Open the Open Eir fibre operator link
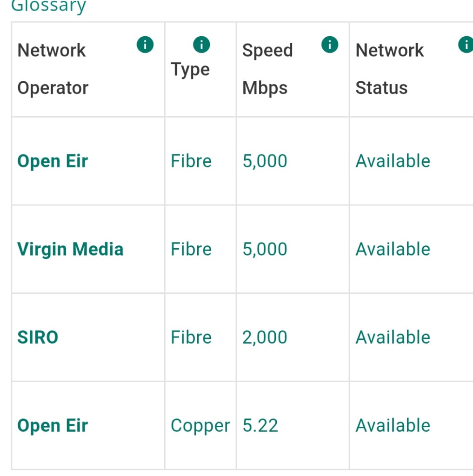The image size is (473, 476). 53,161
